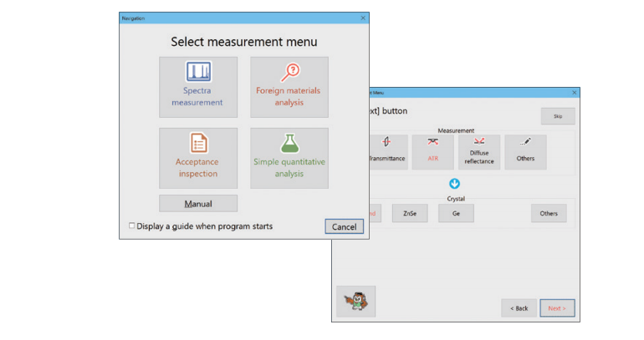Enable Display a guide when program starts
This screenshot has height=340, width=644.
tap(131, 226)
